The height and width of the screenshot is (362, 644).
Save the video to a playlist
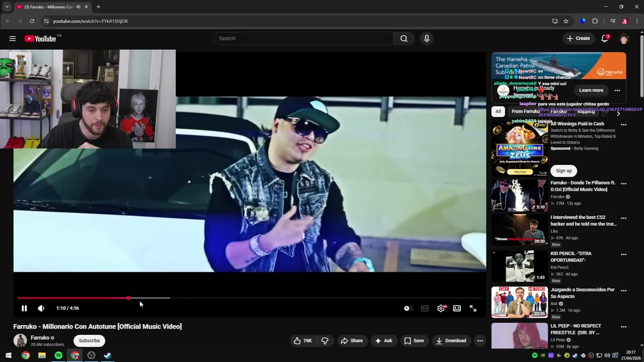414,340
